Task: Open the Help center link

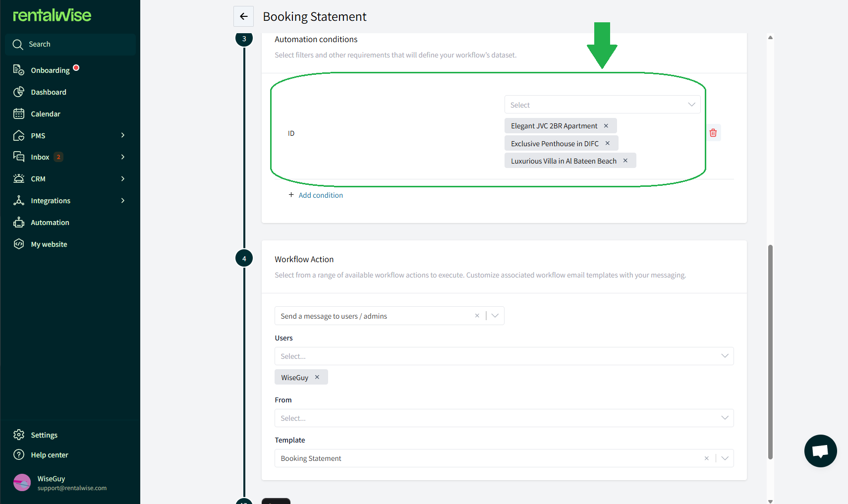Action: 50,455
